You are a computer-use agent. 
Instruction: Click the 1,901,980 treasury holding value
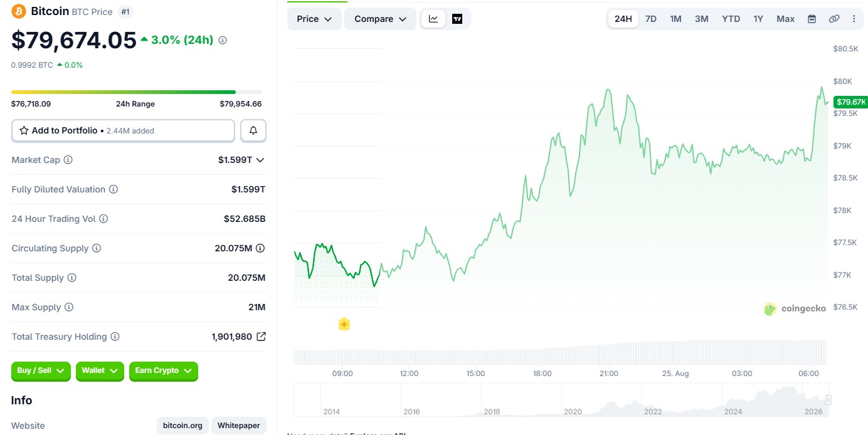pos(232,337)
